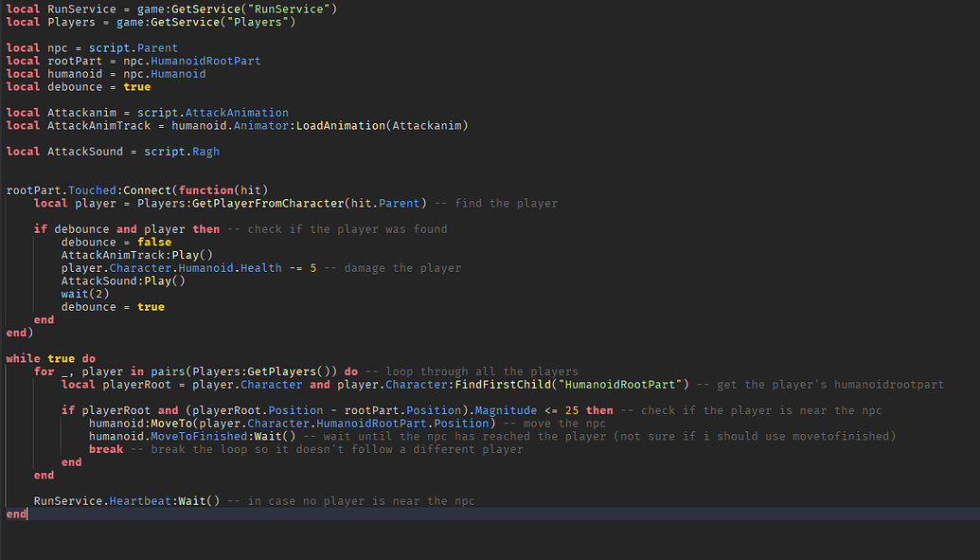This screenshot has height=560, width=980.
Task: Click 'if debounce and player then' condition
Action: click(127, 229)
